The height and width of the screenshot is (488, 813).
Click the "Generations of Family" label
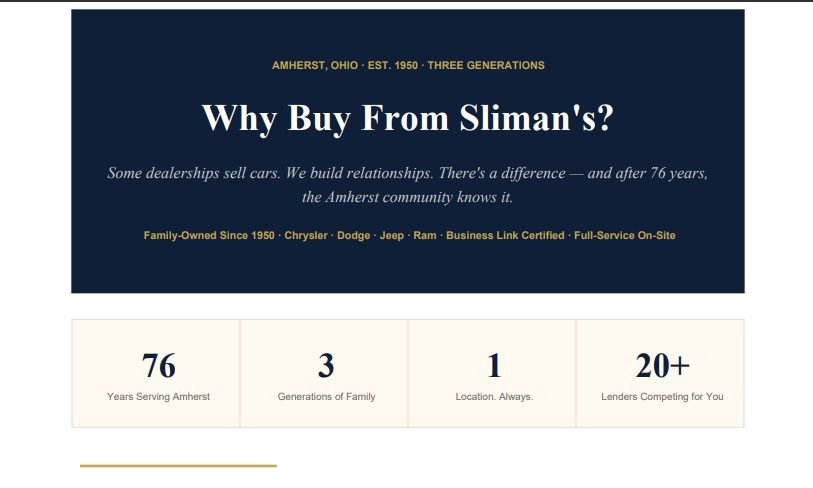[326, 397]
